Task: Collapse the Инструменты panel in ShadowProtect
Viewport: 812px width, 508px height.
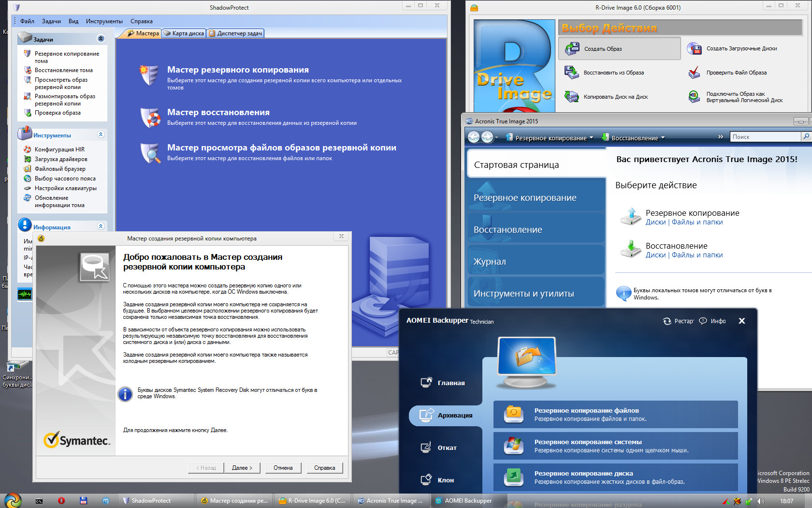Action: click(x=101, y=134)
